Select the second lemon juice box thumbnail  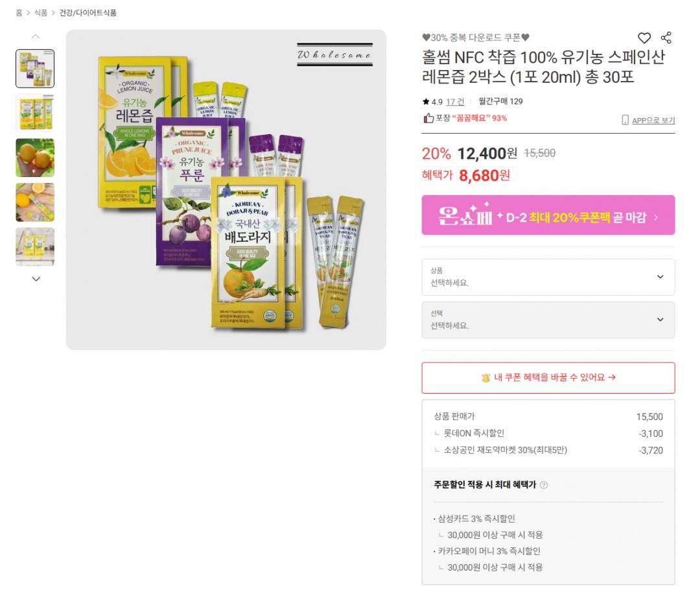point(35,113)
